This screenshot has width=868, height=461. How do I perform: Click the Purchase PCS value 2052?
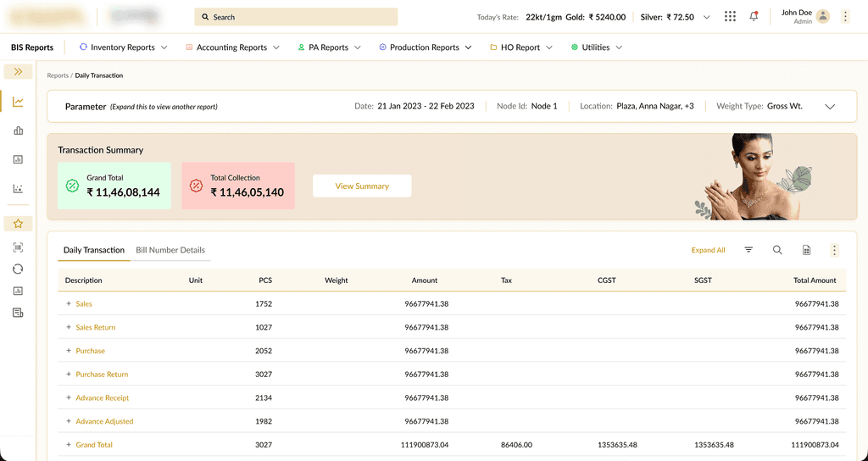pyautogui.click(x=264, y=350)
